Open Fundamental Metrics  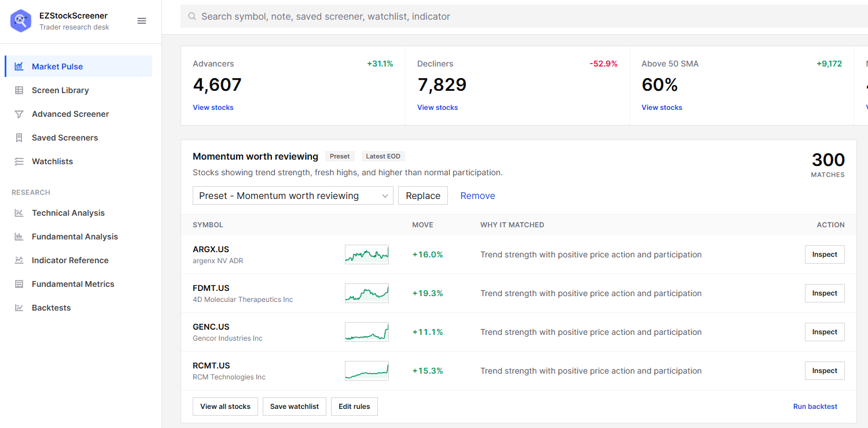pos(79,284)
